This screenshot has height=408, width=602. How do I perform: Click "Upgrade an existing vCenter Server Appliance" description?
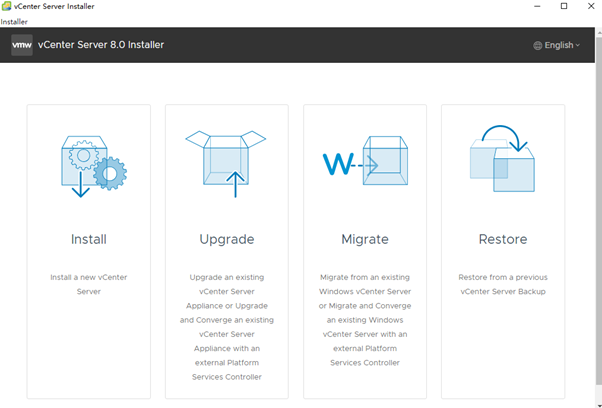click(227, 327)
